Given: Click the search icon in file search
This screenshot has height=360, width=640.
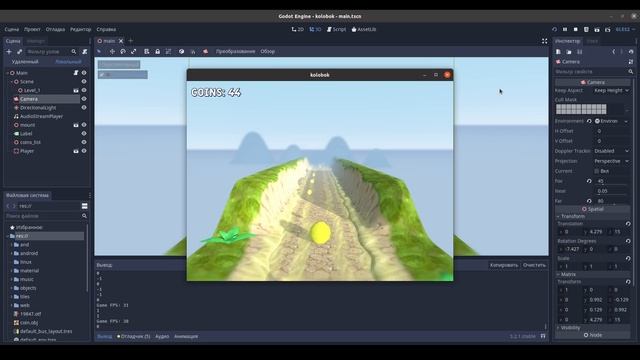Looking at the screenshot, I should tap(84, 216).
